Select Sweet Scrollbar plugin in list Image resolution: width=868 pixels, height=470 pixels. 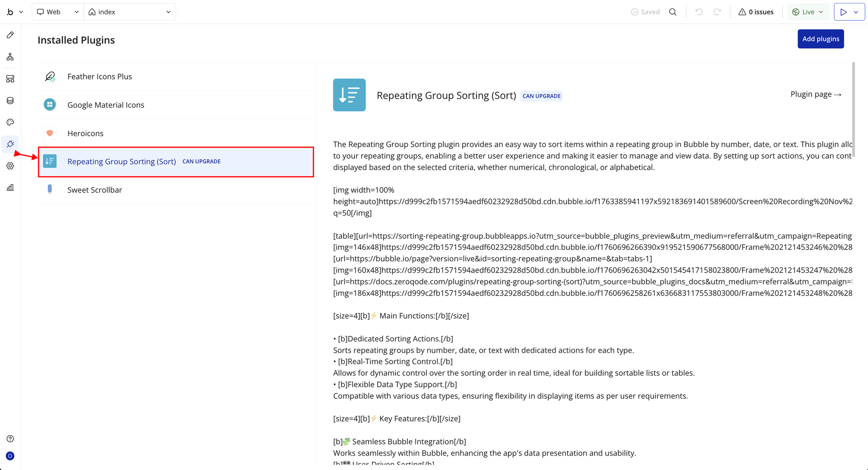[x=95, y=190]
